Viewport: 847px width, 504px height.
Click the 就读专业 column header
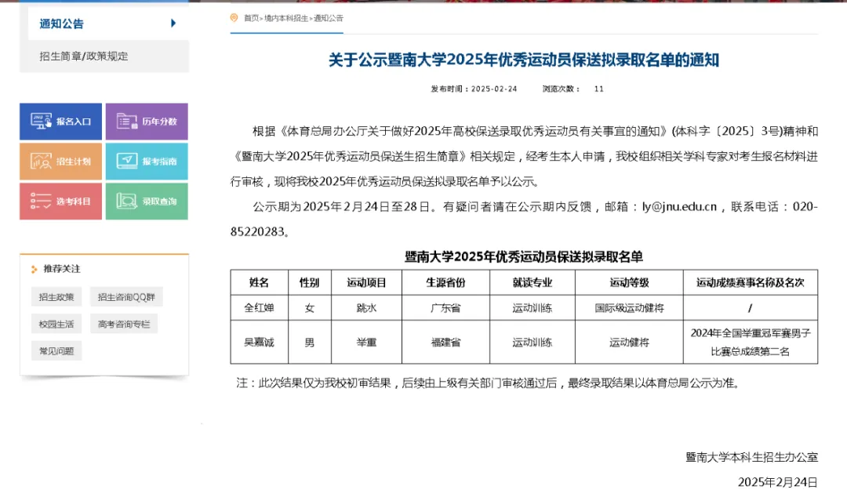click(x=532, y=282)
